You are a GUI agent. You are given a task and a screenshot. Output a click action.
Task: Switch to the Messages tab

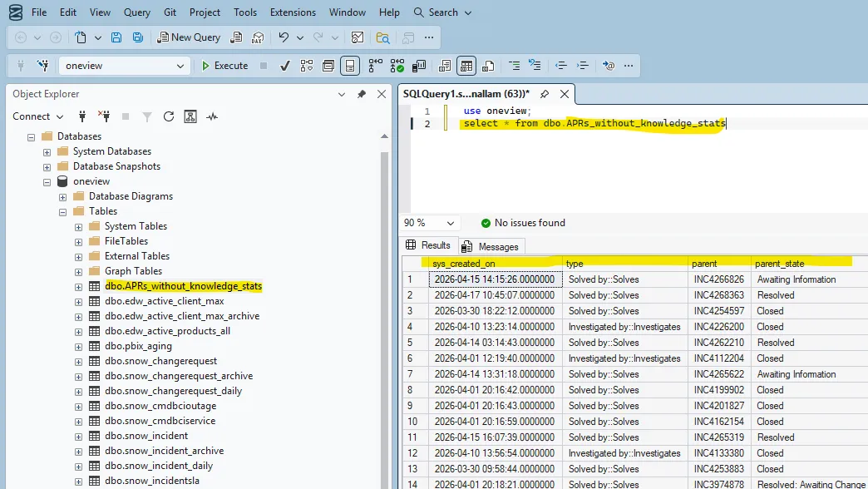(x=491, y=246)
